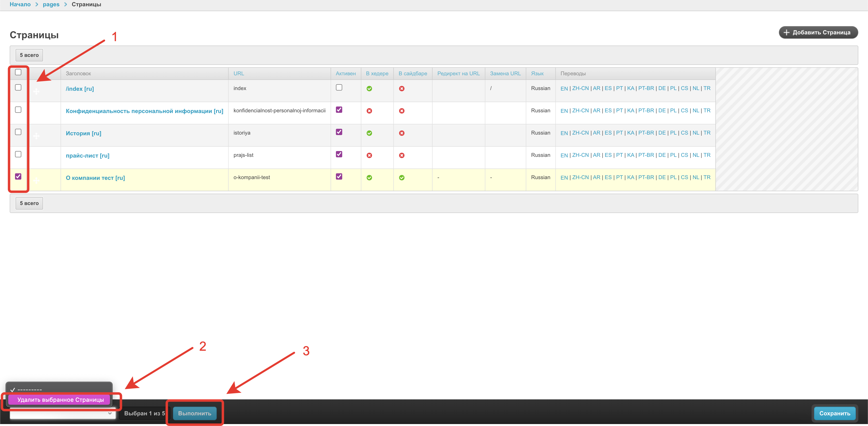Screen dimensions: 868x426
Task: Click green header icon in История row
Action: pyautogui.click(x=369, y=133)
